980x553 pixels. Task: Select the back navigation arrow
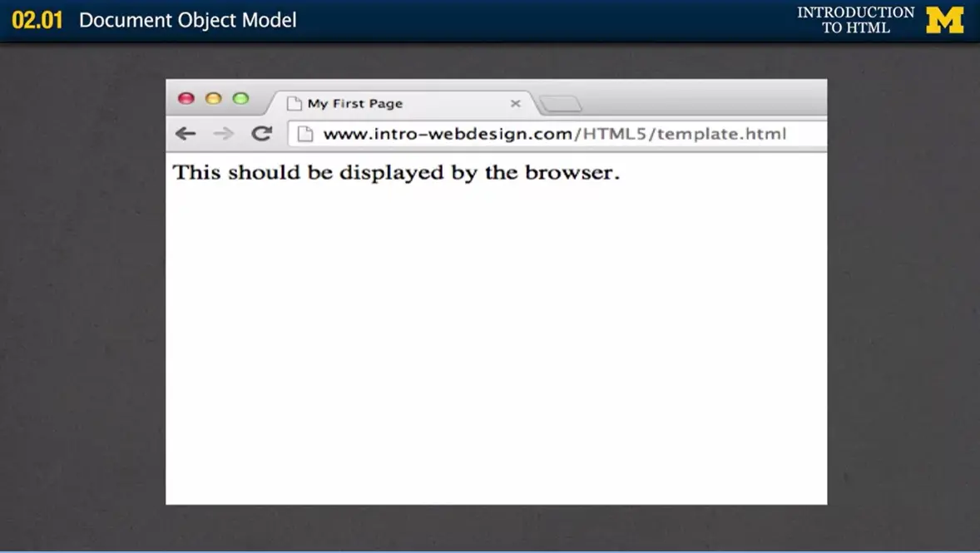point(185,133)
